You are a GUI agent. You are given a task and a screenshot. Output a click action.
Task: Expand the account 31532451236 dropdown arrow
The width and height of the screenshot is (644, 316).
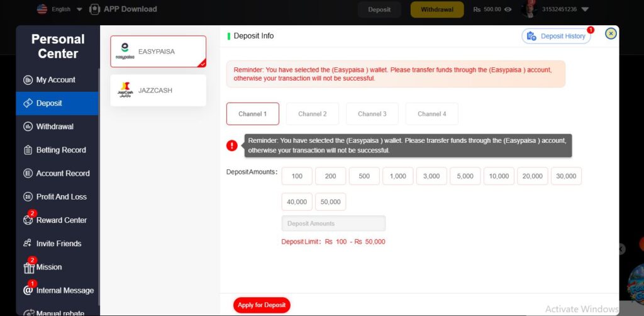pyautogui.click(x=586, y=9)
